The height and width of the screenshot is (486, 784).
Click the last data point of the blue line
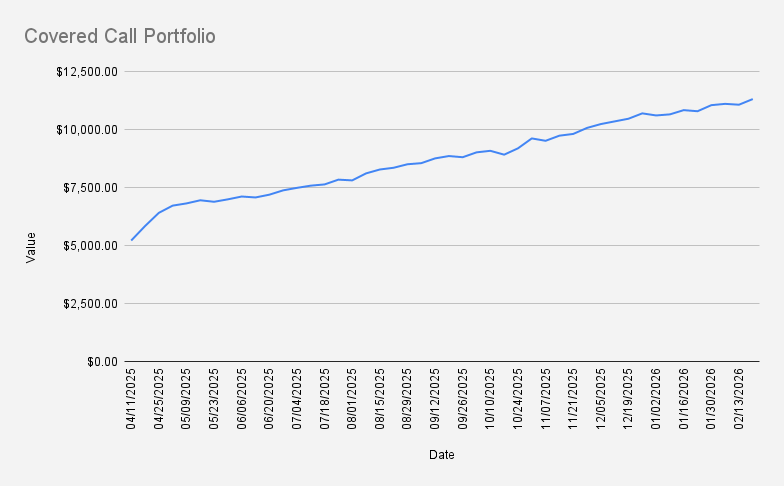click(x=752, y=99)
